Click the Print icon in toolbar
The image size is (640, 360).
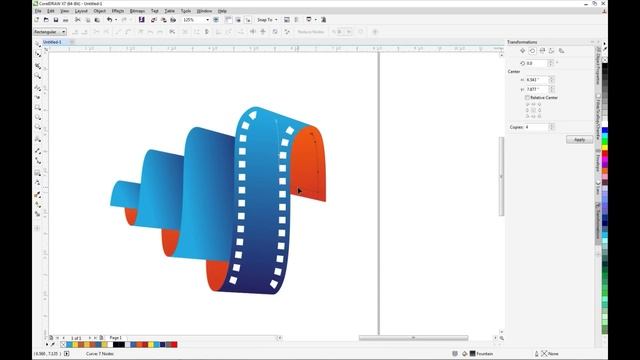pyautogui.click(x=65, y=20)
